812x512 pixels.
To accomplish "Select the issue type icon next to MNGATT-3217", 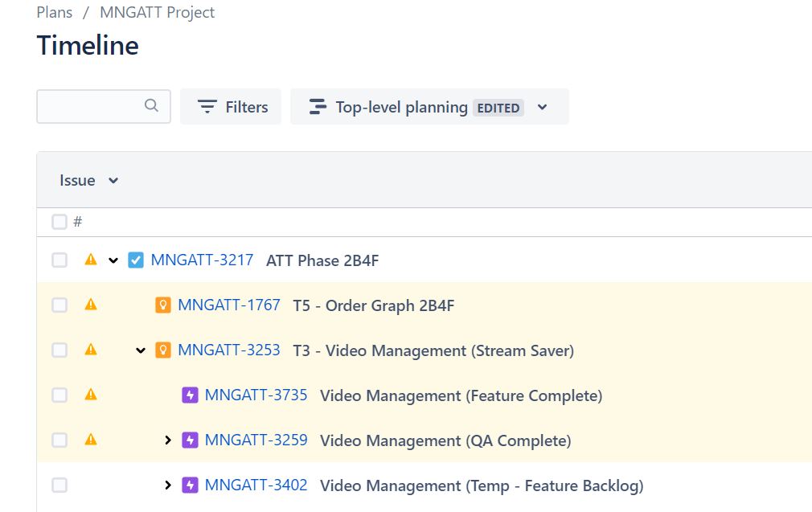I will point(135,260).
